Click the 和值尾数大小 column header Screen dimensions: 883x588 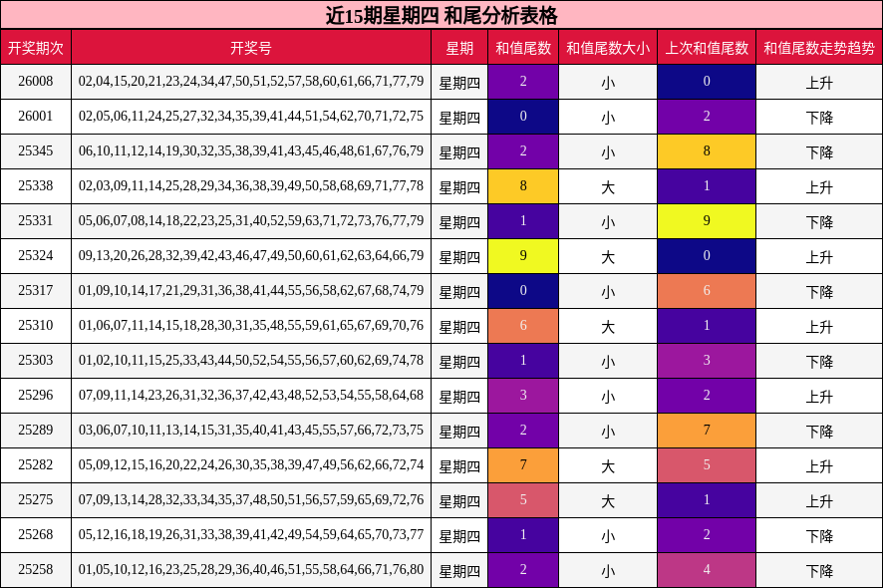pyautogui.click(x=605, y=44)
